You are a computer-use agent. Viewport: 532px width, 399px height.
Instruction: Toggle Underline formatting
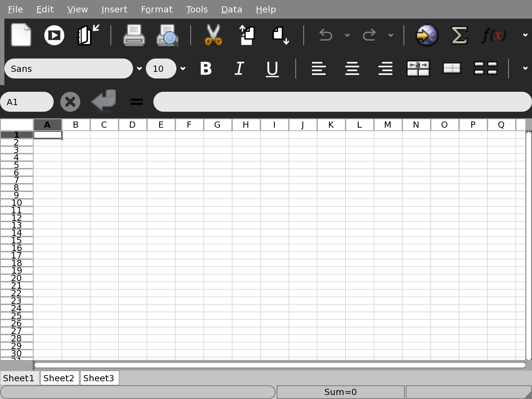tap(272, 69)
